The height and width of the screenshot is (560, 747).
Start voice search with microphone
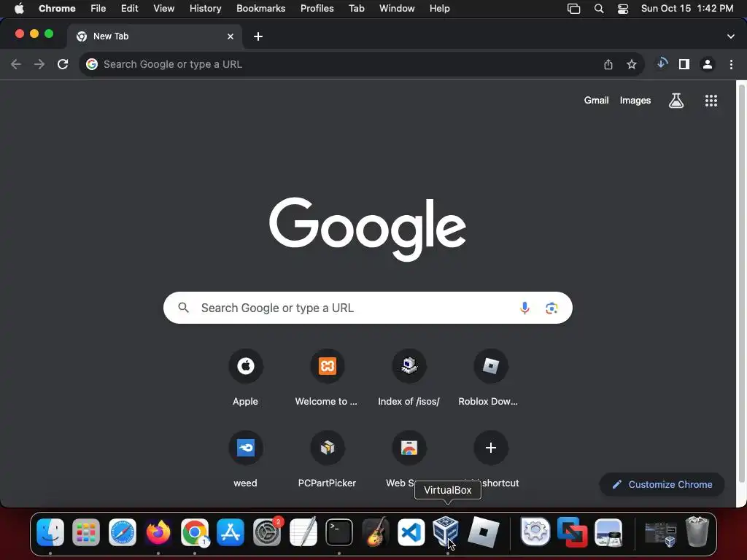[525, 308]
